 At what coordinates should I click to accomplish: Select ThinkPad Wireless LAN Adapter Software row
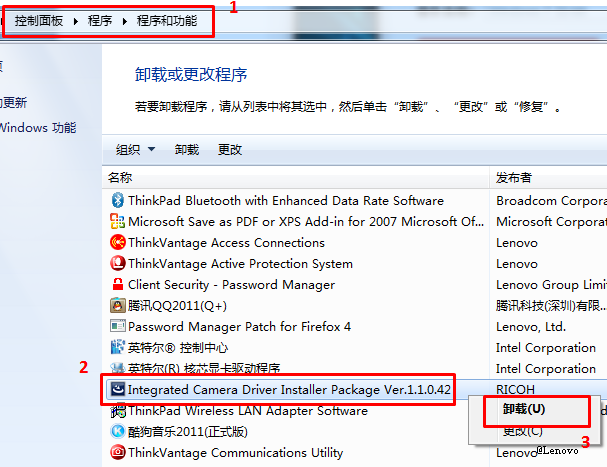point(247,410)
